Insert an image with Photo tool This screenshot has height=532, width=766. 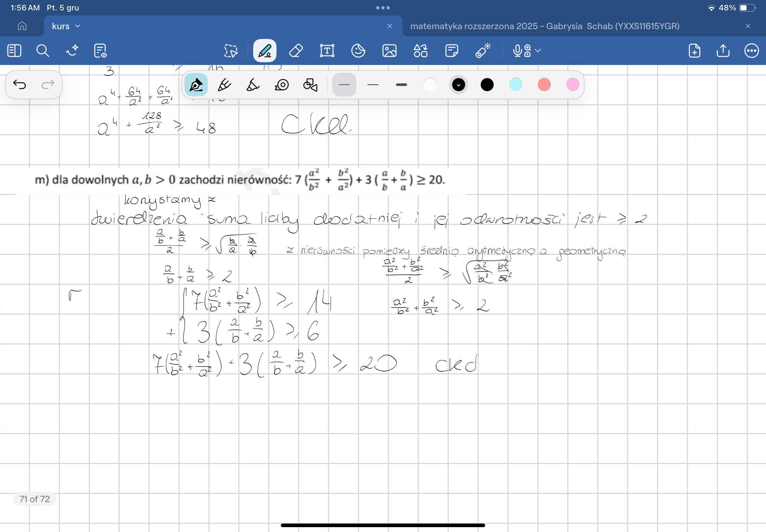pos(389,51)
